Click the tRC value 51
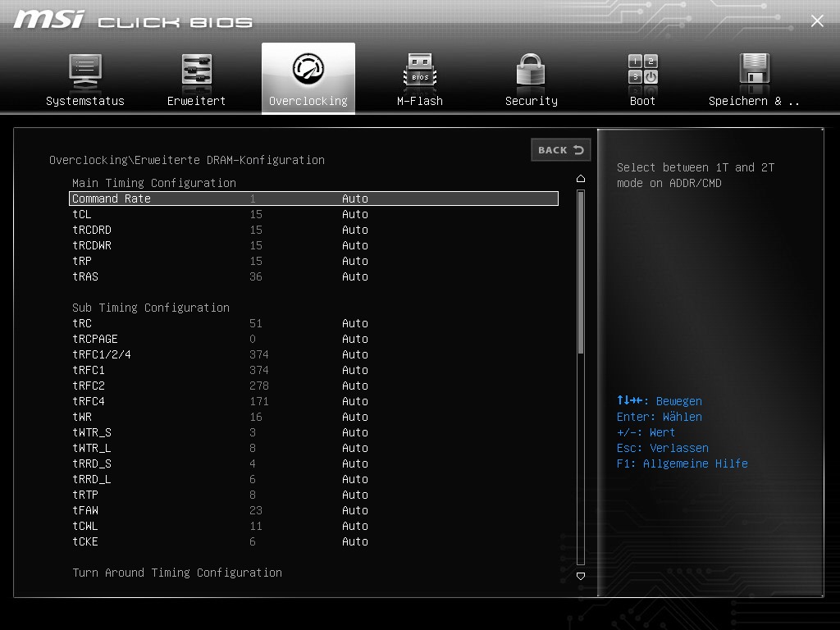840x630 pixels. click(256, 323)
